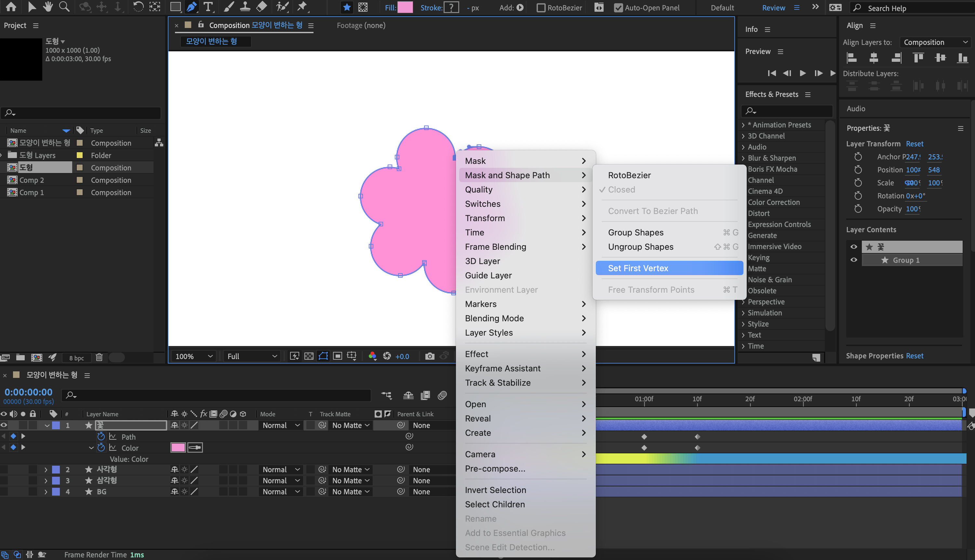Select the Zoom magnifier tool
Image resolution: width=975 pixels, height=560 pixels.
pos(64,7)
